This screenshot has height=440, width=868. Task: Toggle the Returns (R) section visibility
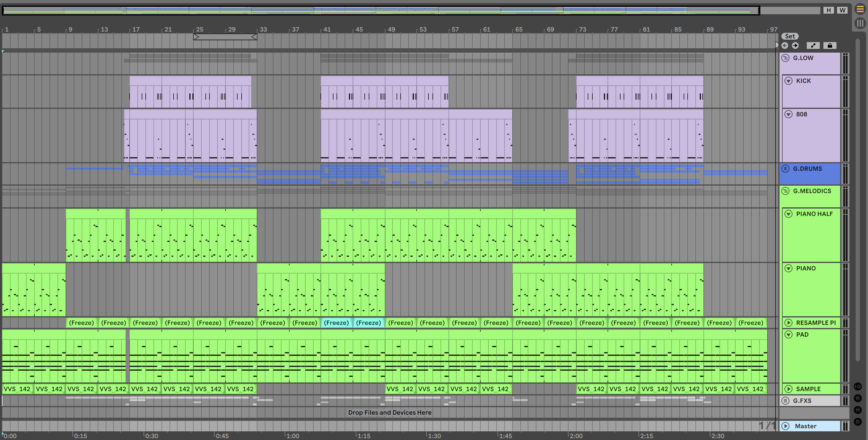click(x=857, y=398)
